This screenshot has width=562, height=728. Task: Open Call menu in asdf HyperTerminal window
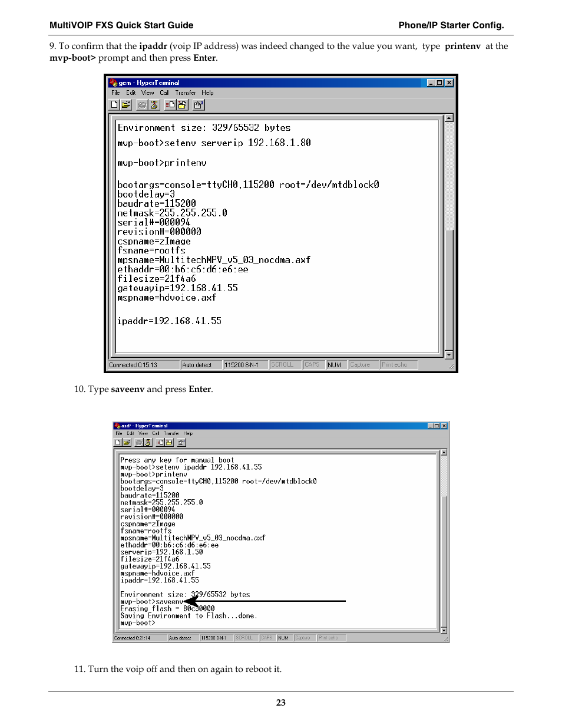156,433
